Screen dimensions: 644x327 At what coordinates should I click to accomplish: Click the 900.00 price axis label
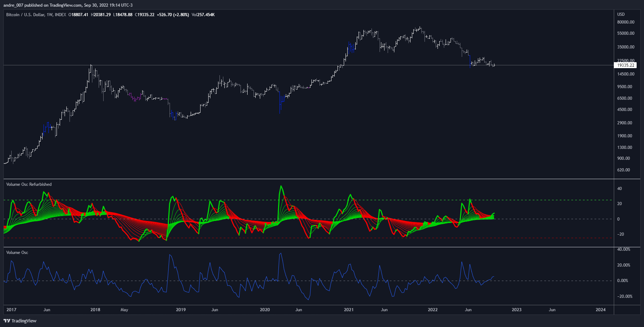pyautogui.click(x=624, y=158)
